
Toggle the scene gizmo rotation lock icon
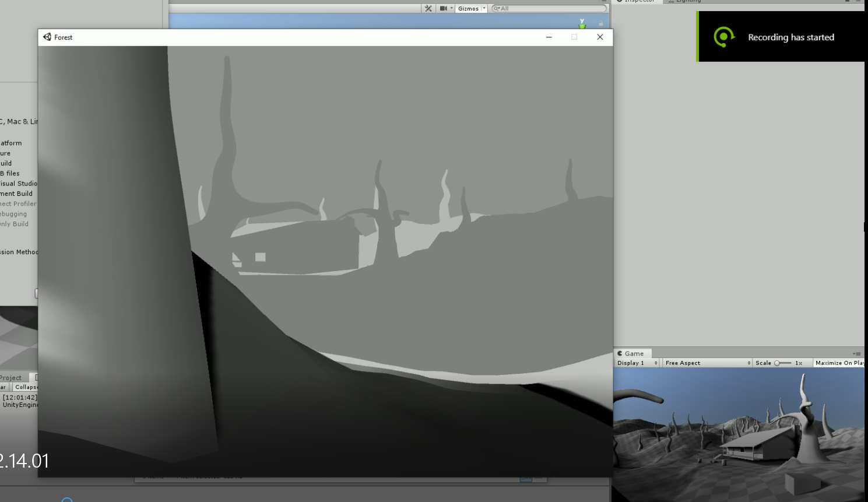600,24
